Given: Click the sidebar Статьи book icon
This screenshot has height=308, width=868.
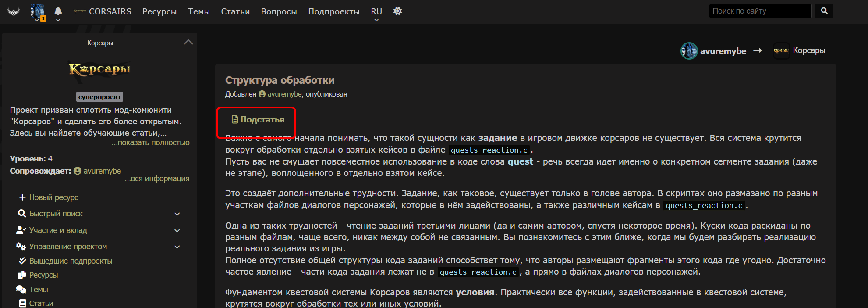Looking at the screenshot, I should point(22,303).
